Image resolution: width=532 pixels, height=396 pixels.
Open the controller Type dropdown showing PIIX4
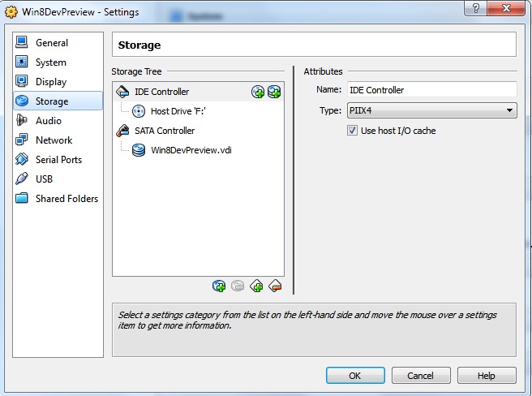pos(431,110)
